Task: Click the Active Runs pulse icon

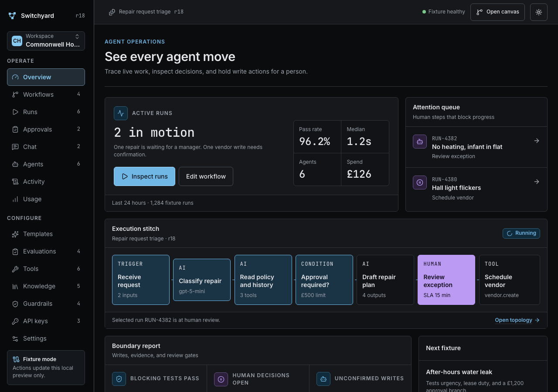Action: coord(121,113)
